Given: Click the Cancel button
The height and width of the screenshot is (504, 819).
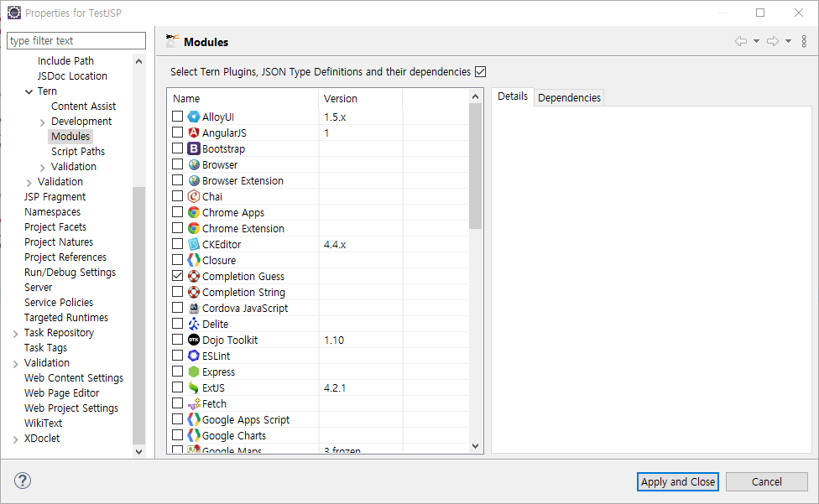Looking at the screenshot, I should pyautogui.click(x=767, y=481).
